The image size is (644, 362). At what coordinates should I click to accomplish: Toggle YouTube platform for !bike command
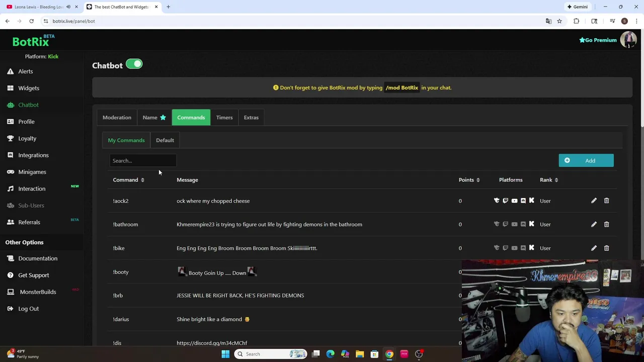[x=514, y=248]
